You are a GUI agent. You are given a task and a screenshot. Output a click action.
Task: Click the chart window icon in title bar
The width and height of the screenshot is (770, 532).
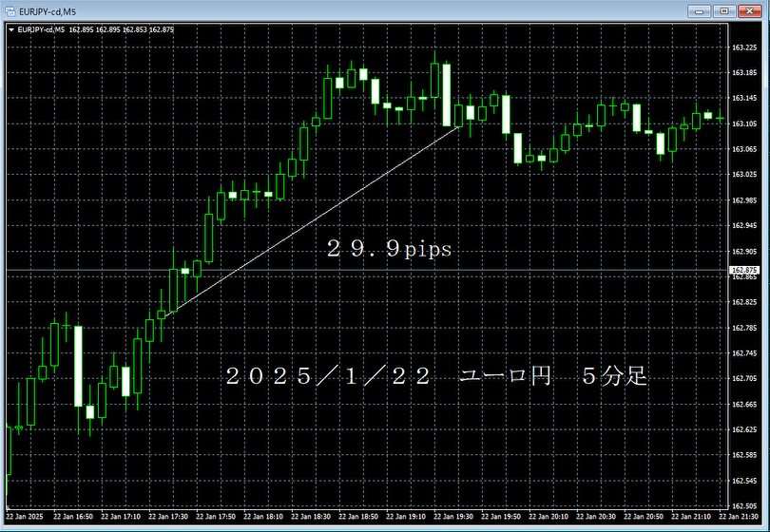pyautogui.click(x=10, y=10)
